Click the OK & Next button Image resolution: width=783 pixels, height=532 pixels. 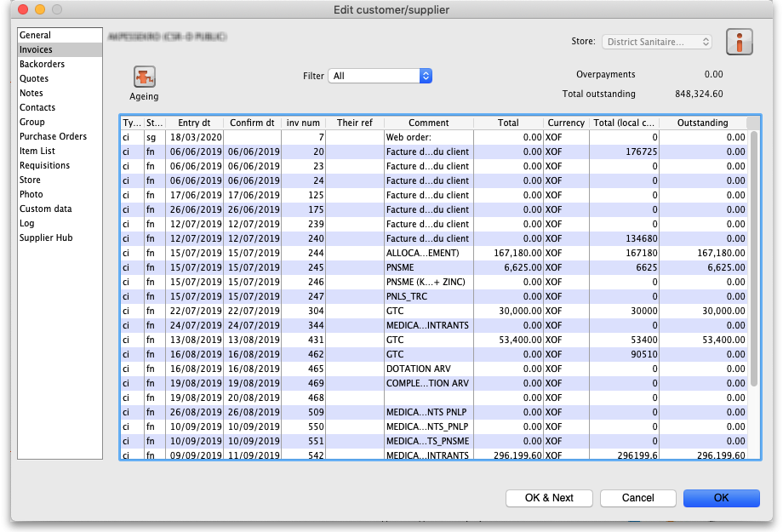[549, 498]
